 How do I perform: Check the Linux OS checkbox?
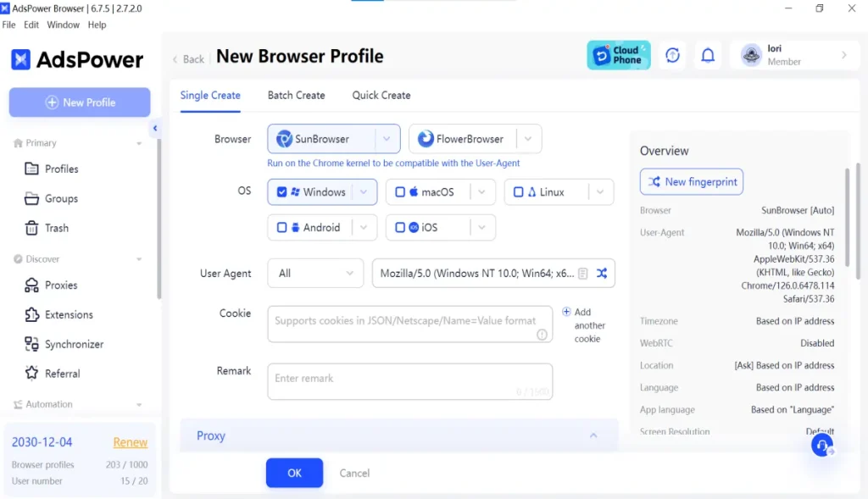coord(519,192)
